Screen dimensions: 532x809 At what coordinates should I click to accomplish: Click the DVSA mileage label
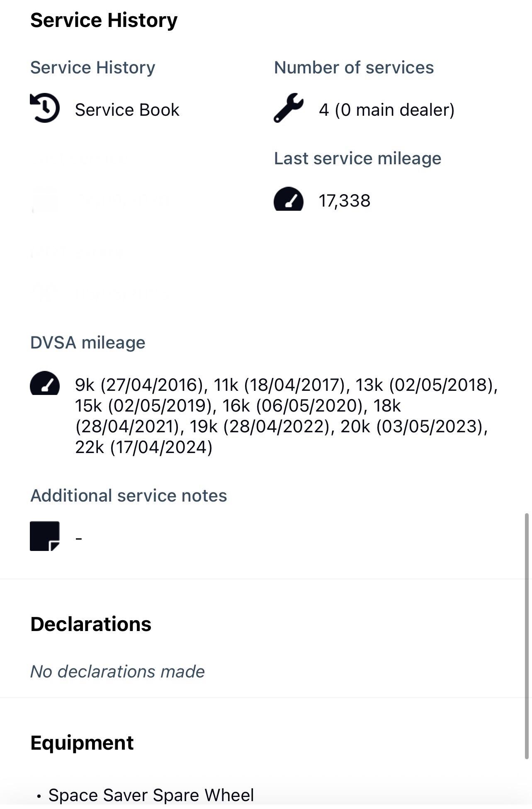pos(87,343)
